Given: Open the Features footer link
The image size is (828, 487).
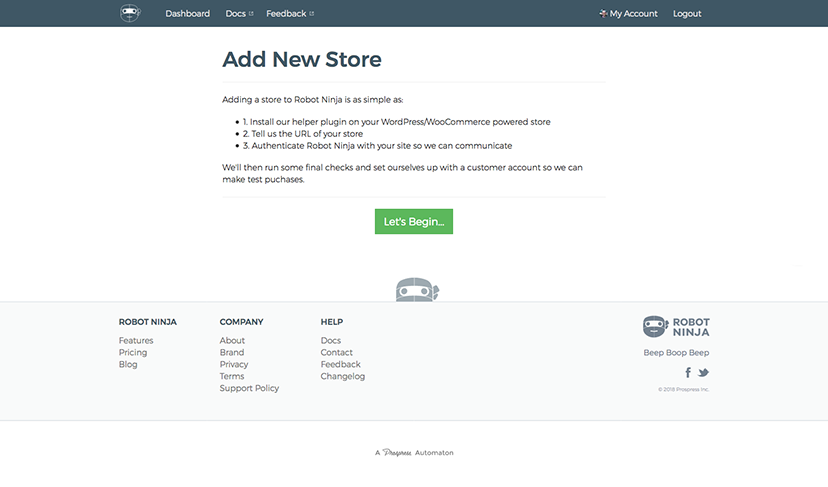Looking at the screenshot, I should pos(136,341).
